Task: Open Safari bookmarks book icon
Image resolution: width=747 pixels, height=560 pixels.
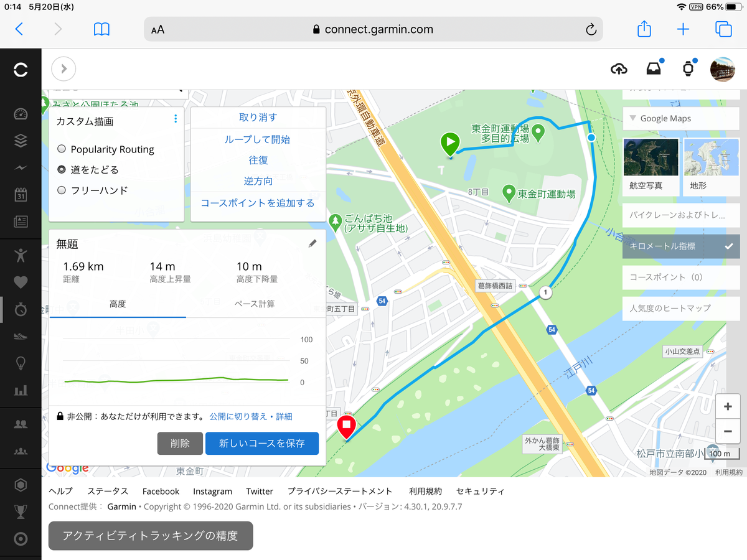Action: click(x=101, y=29)
